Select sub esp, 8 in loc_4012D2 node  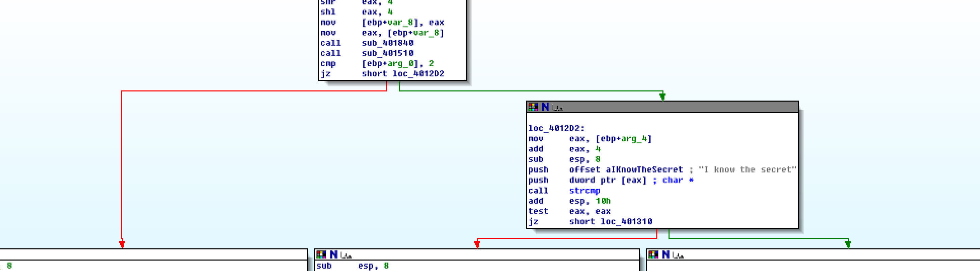click(x=564, y=160)
